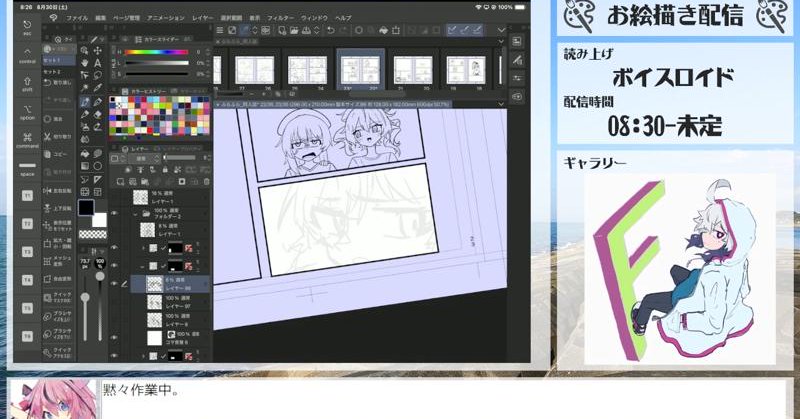The image size is (800, 419).
Task: Click コピー in quick access
Action: (x=58, y=154)
